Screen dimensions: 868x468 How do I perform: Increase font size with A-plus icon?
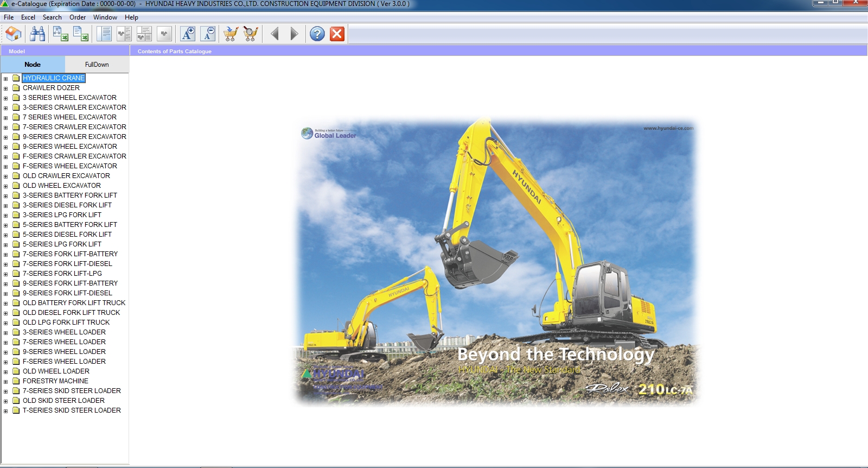click(188, 34)
